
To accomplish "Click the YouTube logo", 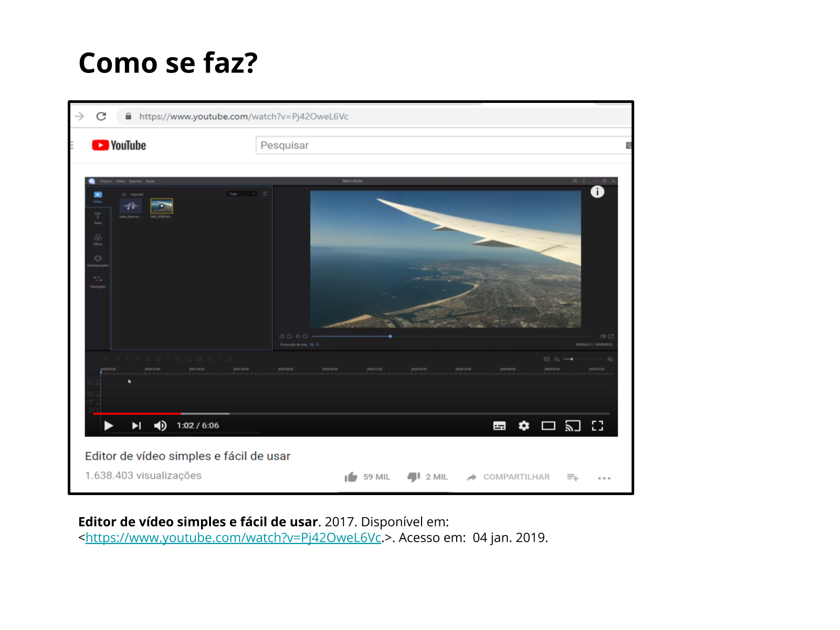I will click(119, 145).
